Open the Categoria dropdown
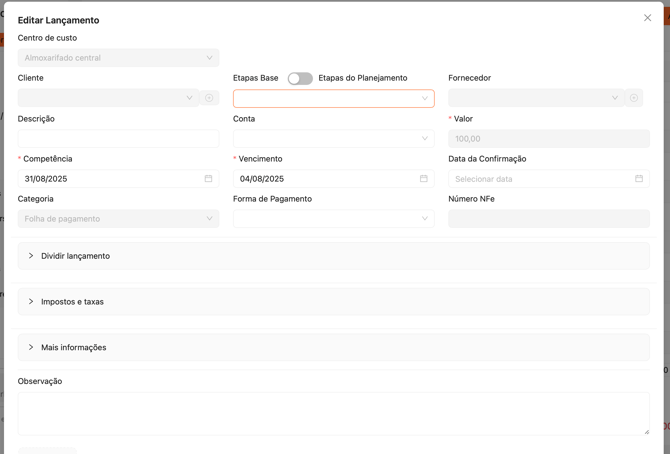This screenshot has width=670, height=454. [118, 219]
